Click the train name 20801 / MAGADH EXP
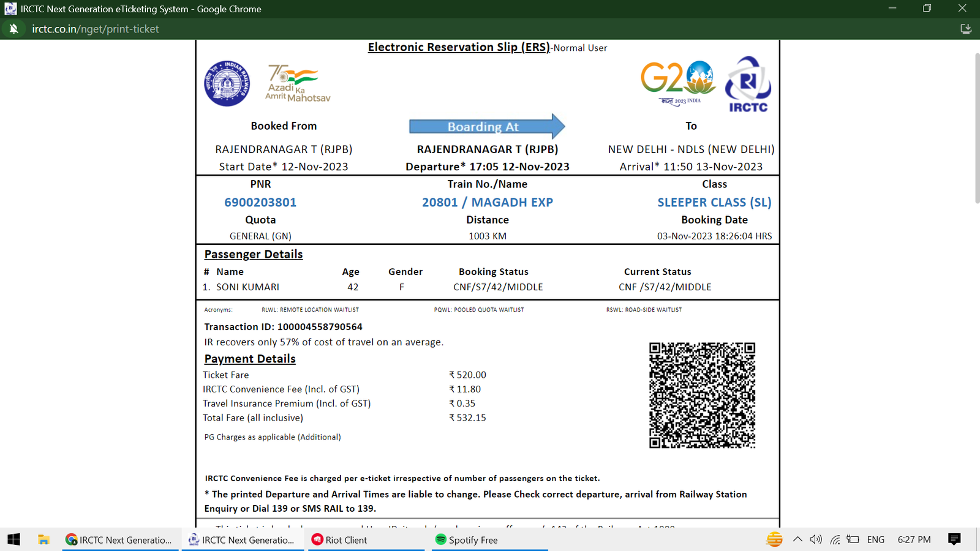Screen dimensions: 980x551 pyautogui.click(x=487, y=203)
